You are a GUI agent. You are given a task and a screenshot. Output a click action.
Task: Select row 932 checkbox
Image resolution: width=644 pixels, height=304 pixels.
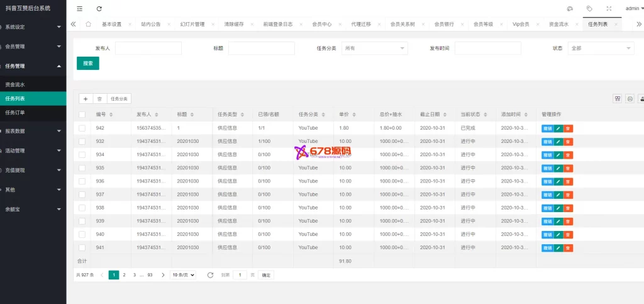[82, 142]
